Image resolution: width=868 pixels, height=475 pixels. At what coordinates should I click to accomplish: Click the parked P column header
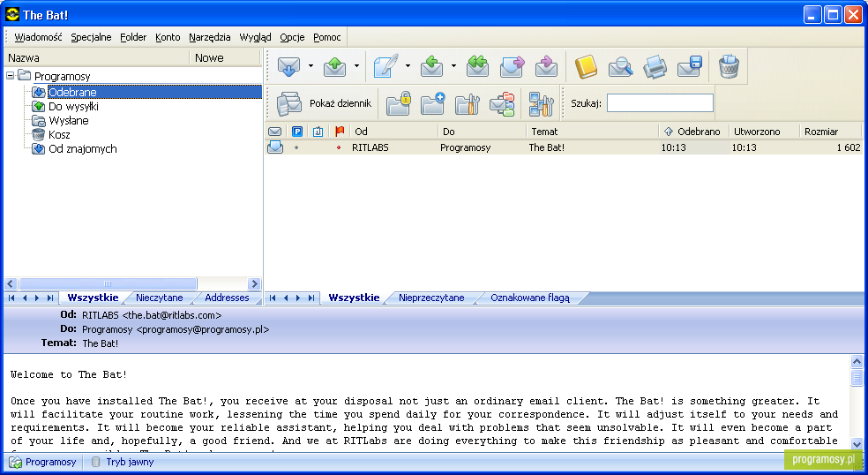(x=296, y=132)
